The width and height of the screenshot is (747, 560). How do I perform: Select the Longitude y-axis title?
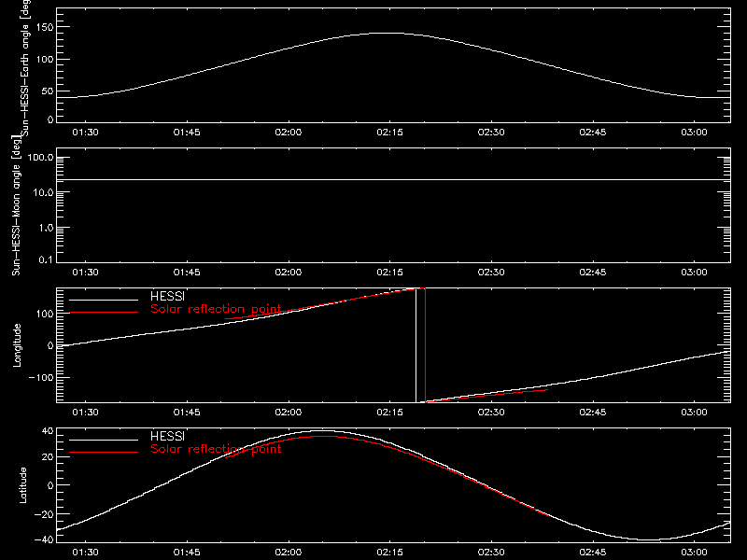point(17,345)
